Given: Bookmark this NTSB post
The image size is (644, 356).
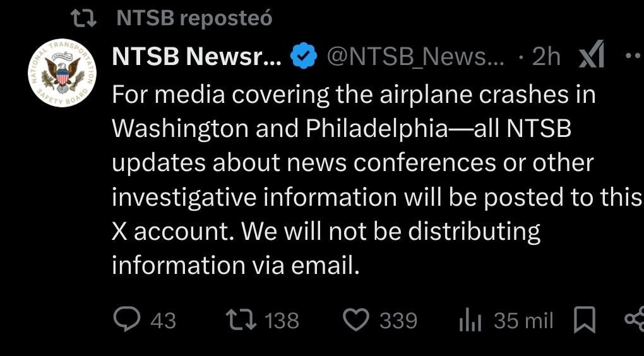Looking at the screenshot, I should [584, 320].
